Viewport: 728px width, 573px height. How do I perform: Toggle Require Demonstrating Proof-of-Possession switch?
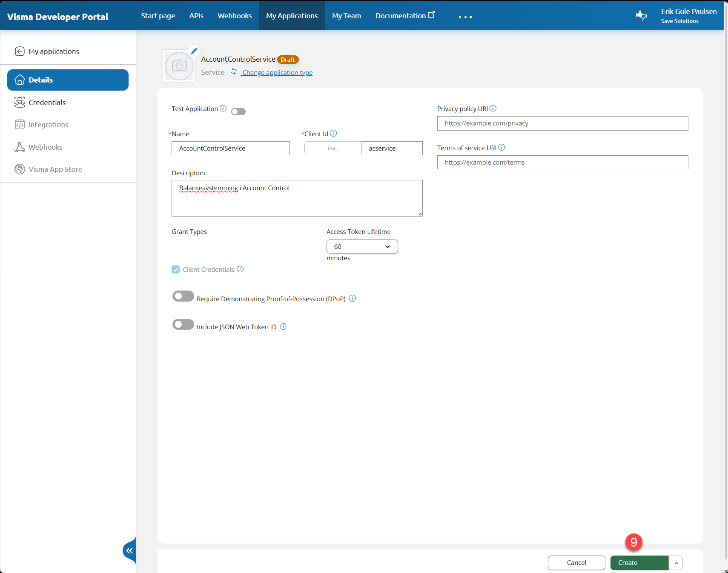click(x=183, y=296)
